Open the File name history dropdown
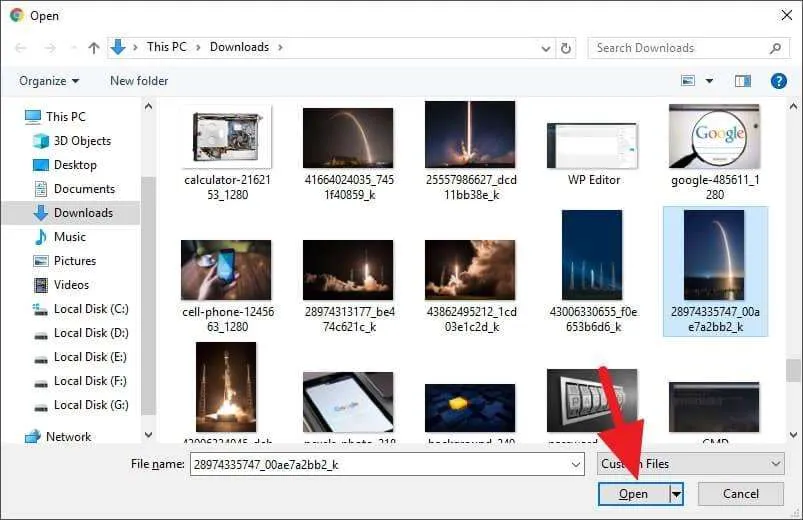The image size is (803, 520). 576,465
